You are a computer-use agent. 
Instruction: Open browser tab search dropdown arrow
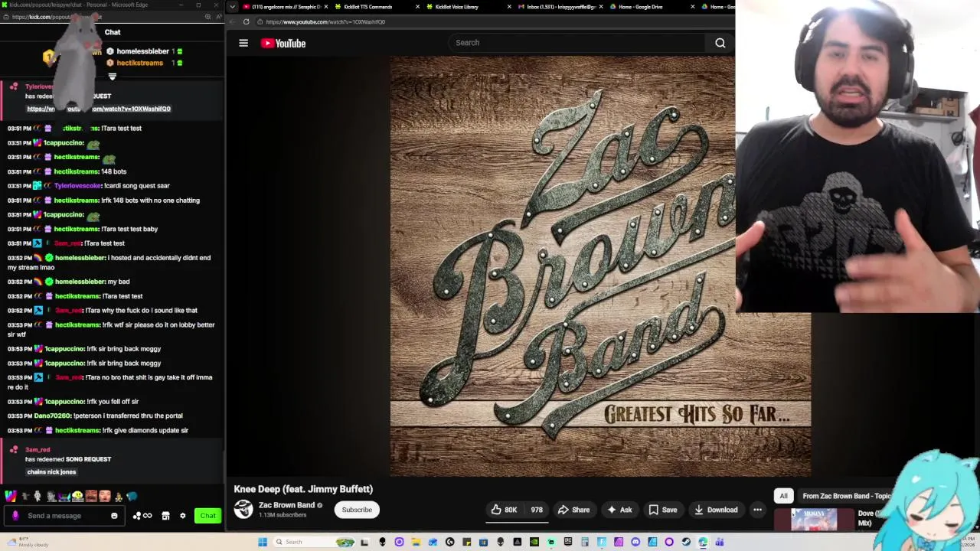(x=232, y=7)
